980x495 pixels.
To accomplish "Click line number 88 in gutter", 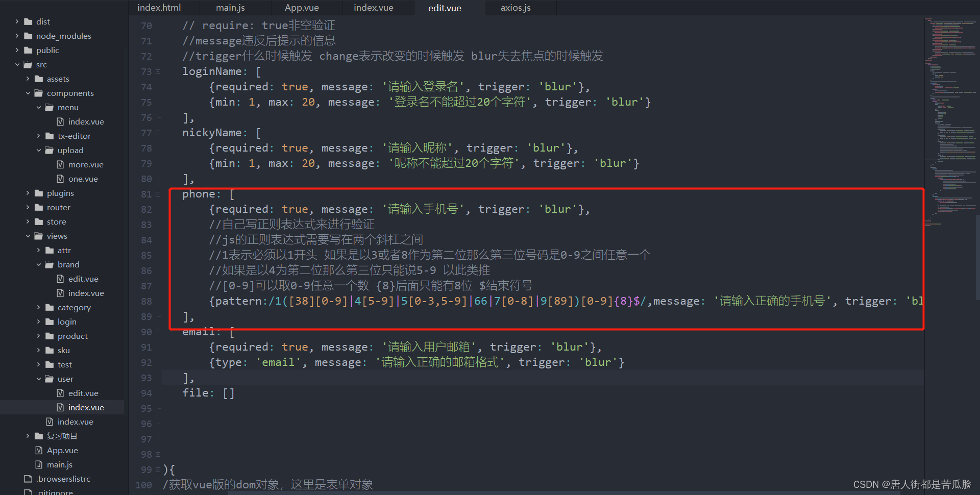I will pos(146,301).
